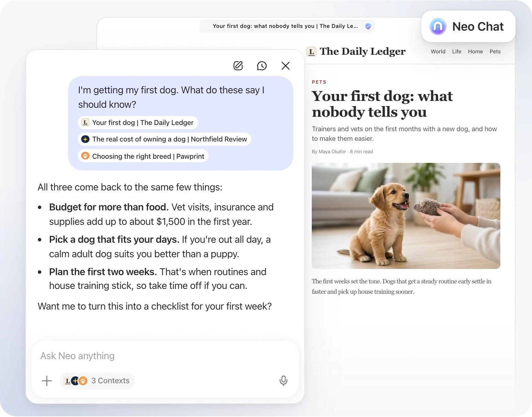532x417 pixels.
Task: Activate the microphone voice input
Action: click(284, 381)
